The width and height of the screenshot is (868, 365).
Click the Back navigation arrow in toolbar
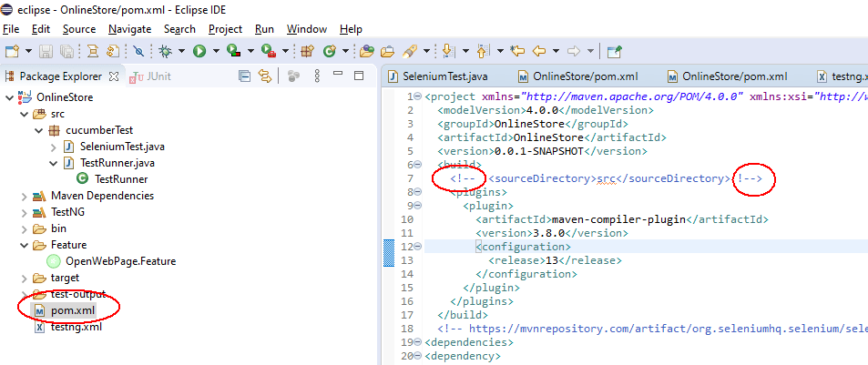tap(539, 51)
